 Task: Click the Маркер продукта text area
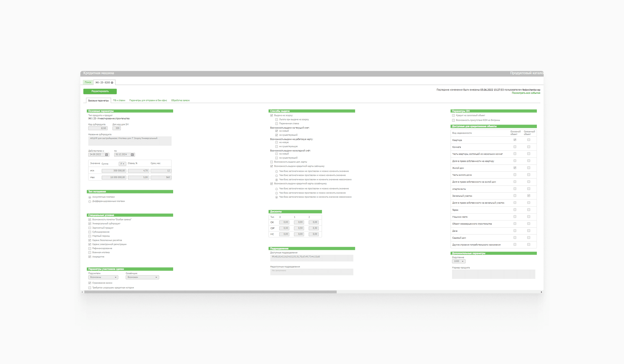point(493,274)
